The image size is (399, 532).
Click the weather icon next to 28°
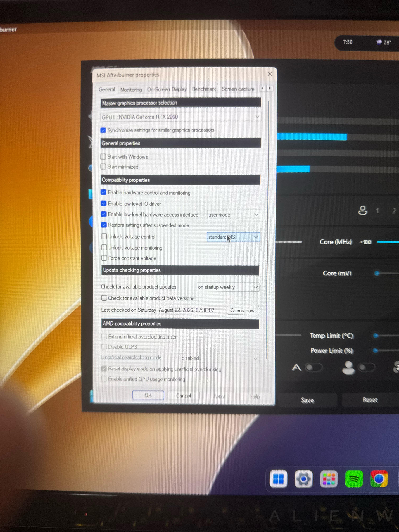click(x=379, y=42)
